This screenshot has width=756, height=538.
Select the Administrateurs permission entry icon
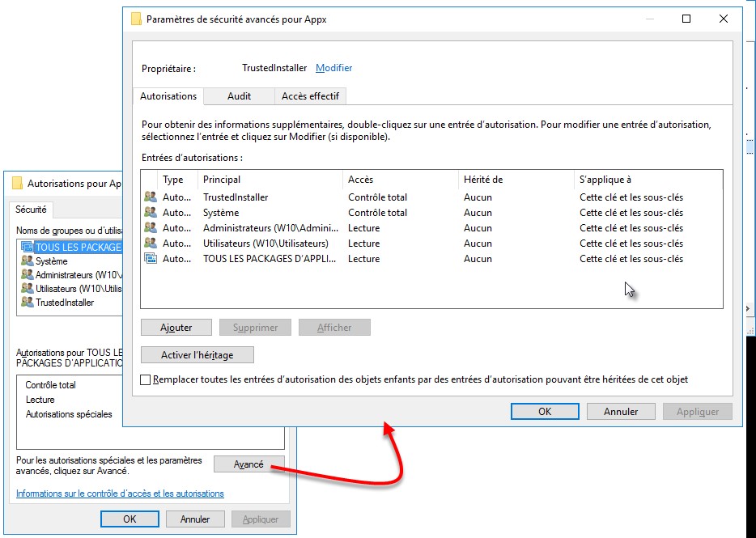(x=151, y=228)
